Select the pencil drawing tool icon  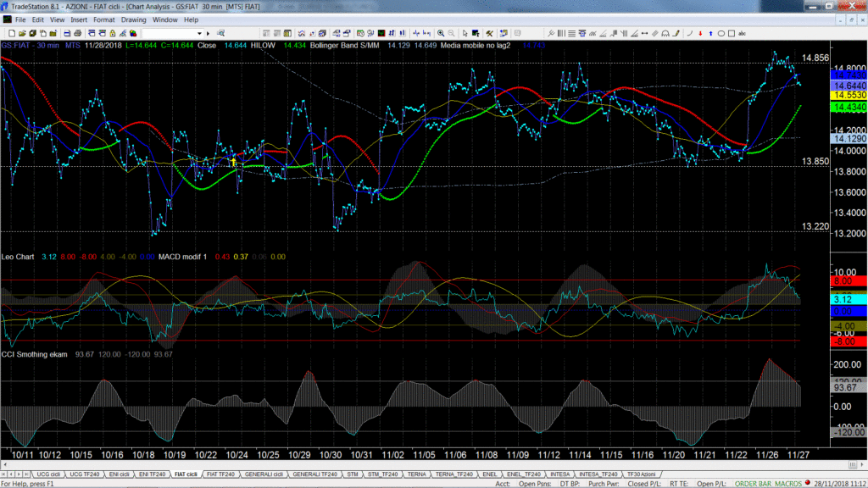click(x=676, y=33)
